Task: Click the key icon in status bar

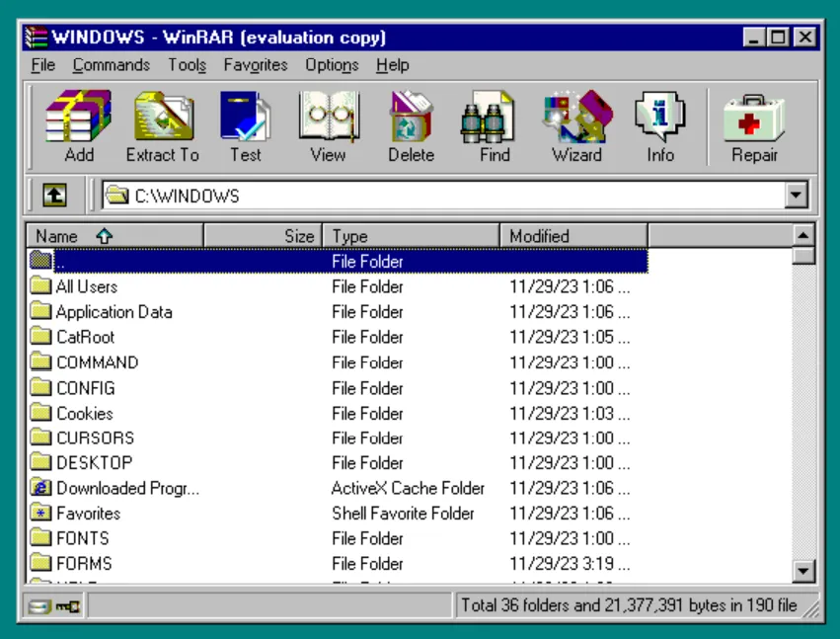Action: (67, 605)
